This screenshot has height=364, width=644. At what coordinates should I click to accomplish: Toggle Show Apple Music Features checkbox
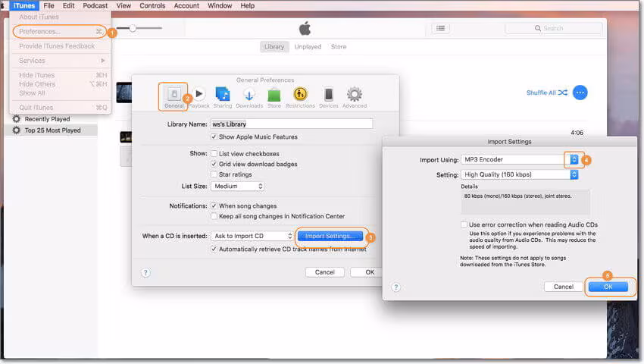point(214,136)
